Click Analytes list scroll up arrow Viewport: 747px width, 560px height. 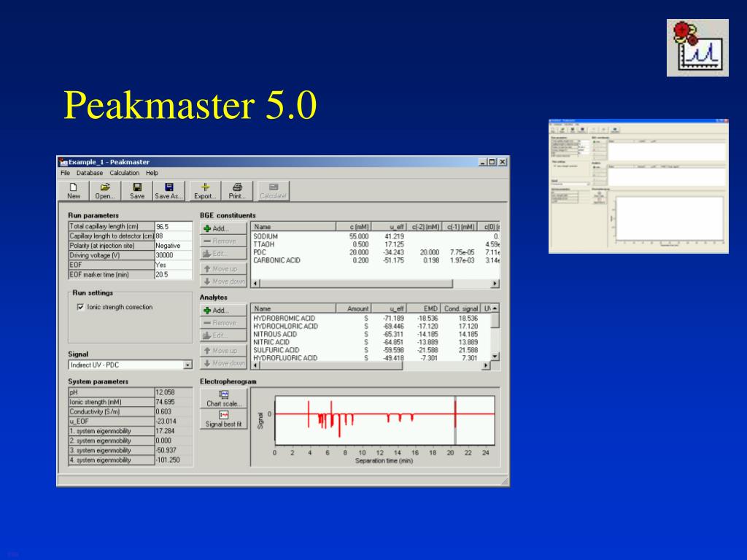[495, 308]
